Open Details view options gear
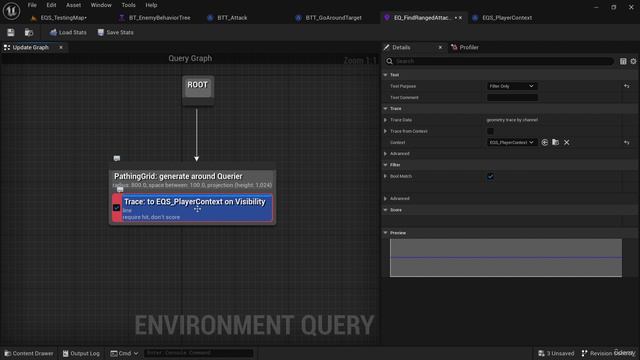The width and height of the screenshot is (640, 360). pyautogui.click(x=633, y=61)
